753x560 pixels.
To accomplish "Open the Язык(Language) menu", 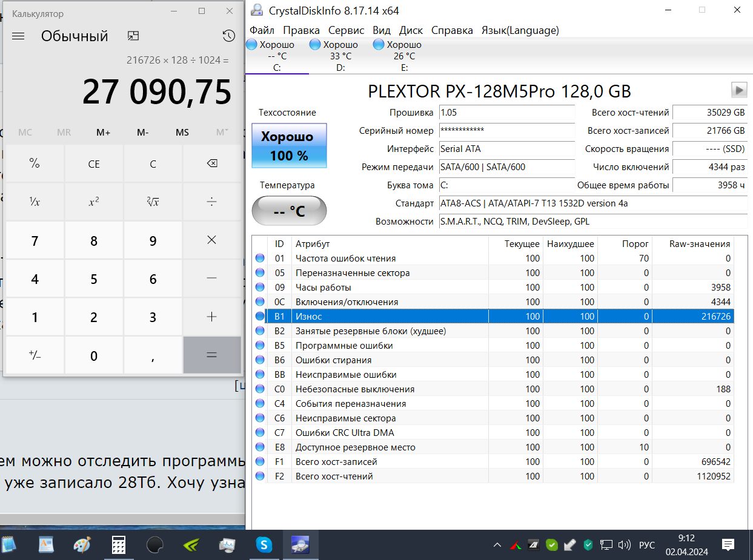I will pos(520,30).
